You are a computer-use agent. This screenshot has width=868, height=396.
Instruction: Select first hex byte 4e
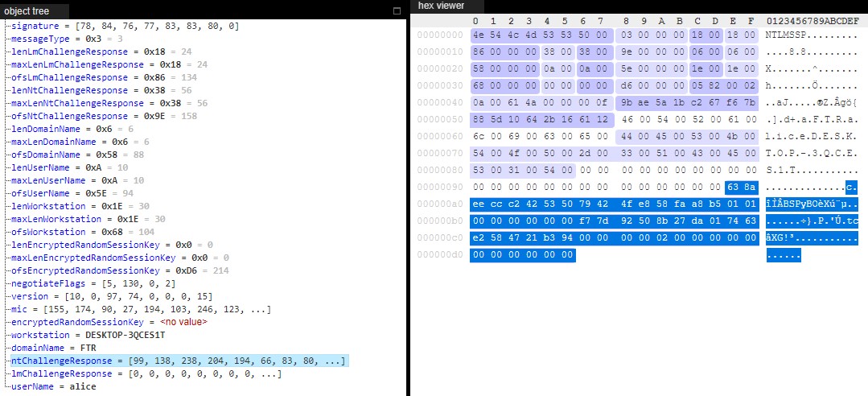coord(477,35)
